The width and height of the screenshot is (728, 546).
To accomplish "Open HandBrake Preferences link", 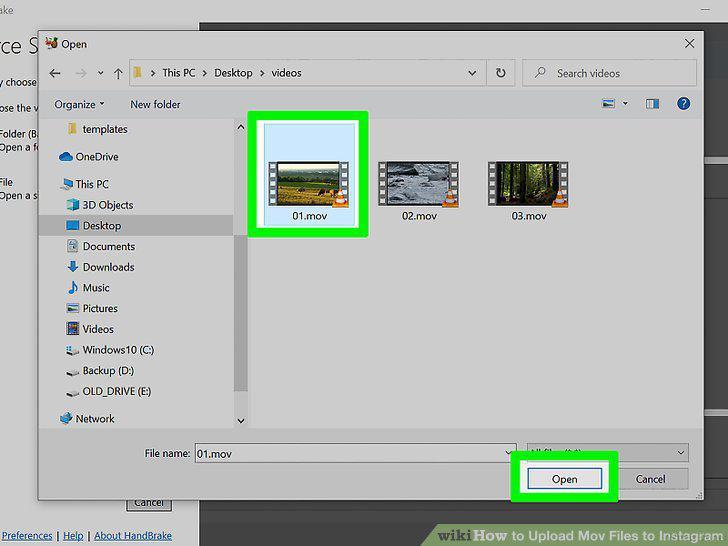I will (27, 535).
